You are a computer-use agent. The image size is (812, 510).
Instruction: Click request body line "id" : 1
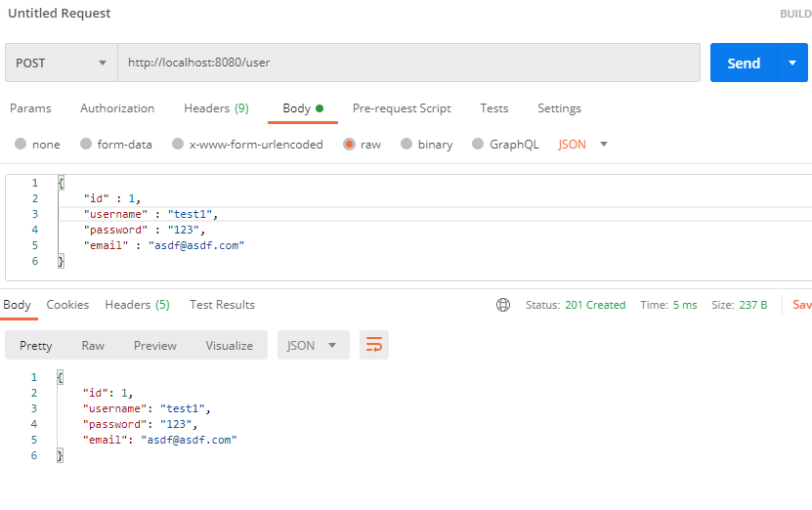tap(111, 199)
